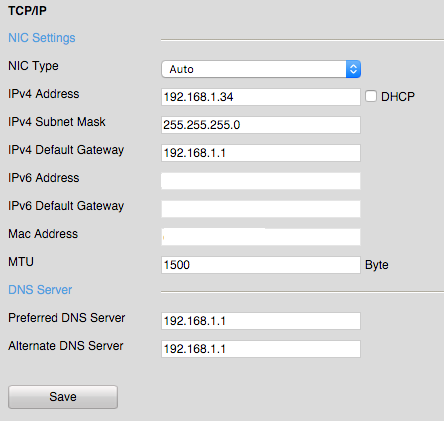Screen dimensions: 444x421
Task: Click the Mac Address field
Action: pyautogui.click(x=261, y=237)
